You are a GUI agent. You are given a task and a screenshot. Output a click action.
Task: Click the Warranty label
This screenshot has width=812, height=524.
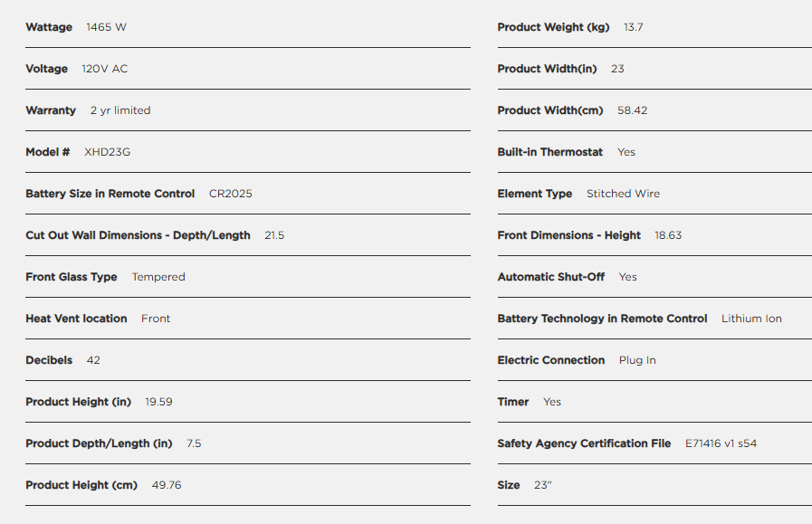pyautogui.click(x=51, y=110)
